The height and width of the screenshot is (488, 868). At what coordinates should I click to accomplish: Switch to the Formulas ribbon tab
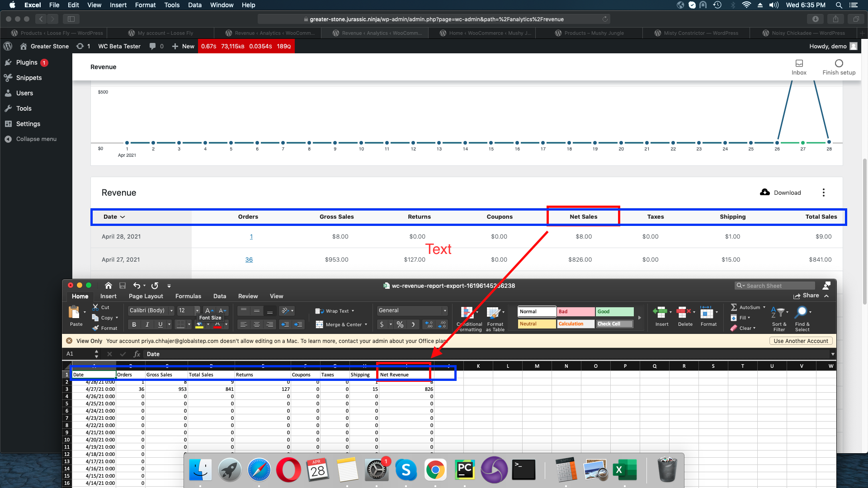[188, 296]
